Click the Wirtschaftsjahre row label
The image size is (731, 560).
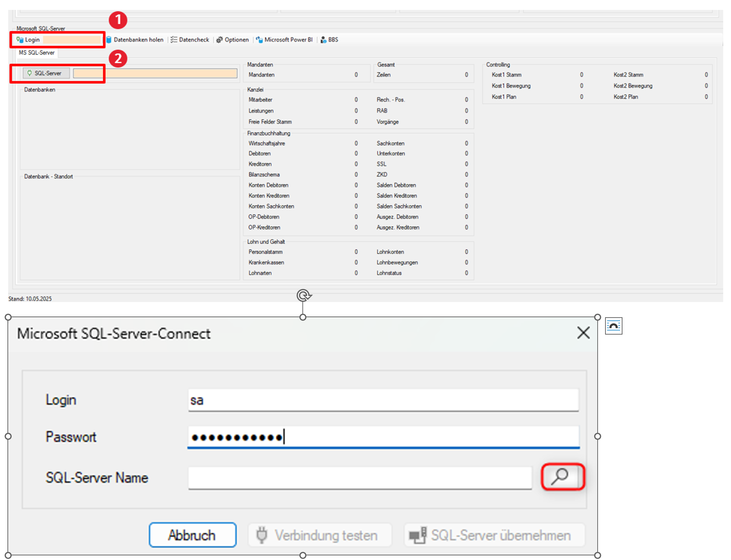coord(267,144)
